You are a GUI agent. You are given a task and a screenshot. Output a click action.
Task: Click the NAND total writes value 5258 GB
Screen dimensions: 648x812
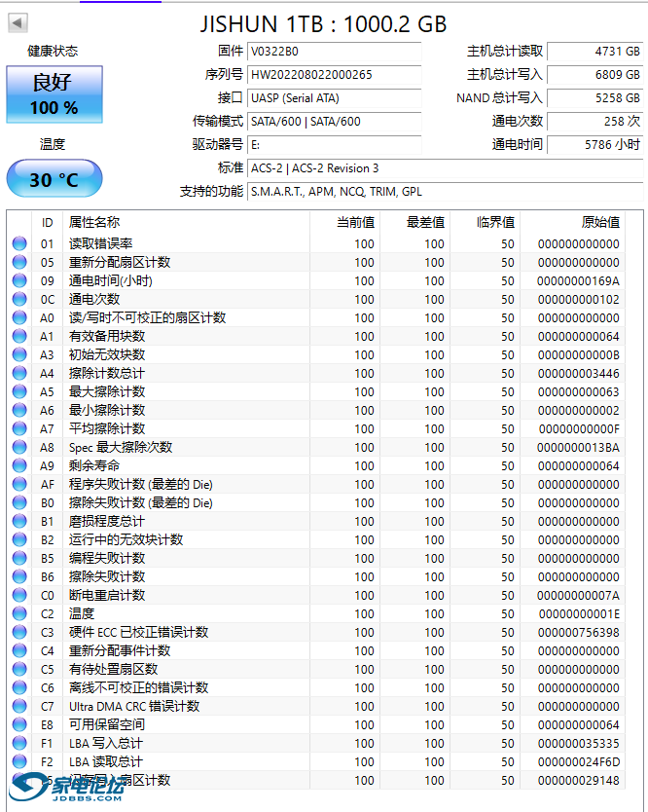point(595,98)
